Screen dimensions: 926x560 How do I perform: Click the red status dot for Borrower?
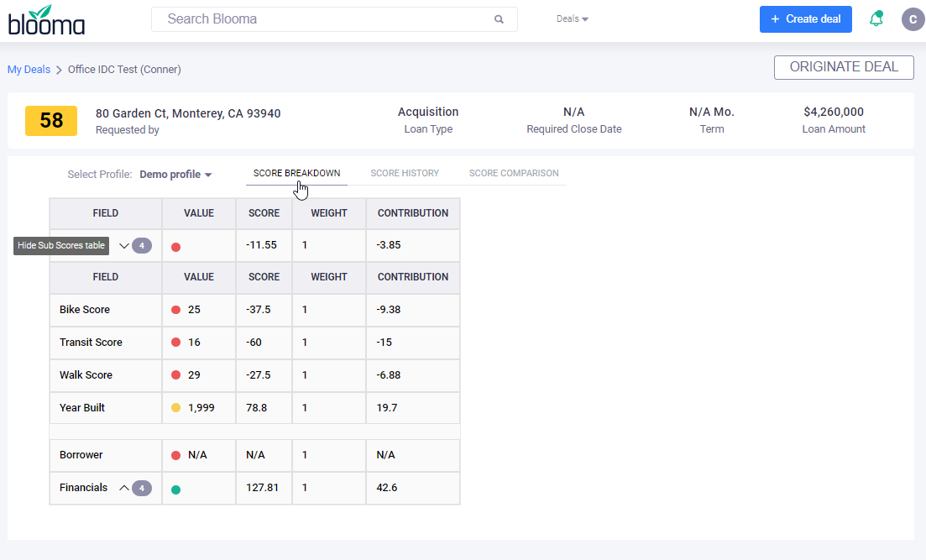pyautogui.click(x=175, y=455)
